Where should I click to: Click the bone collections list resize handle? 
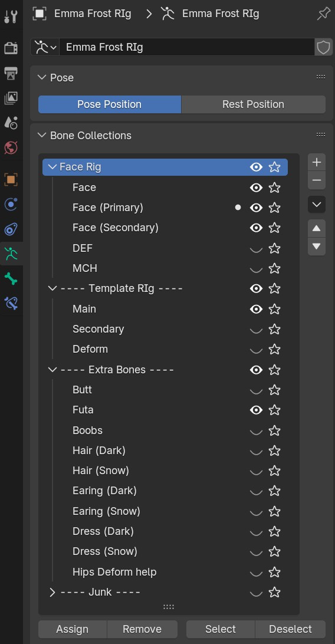[169, 607]
